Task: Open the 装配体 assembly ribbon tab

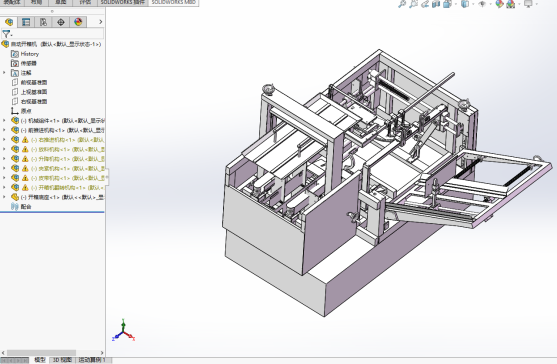Action: pyautogui.click(x=12, y=2)
